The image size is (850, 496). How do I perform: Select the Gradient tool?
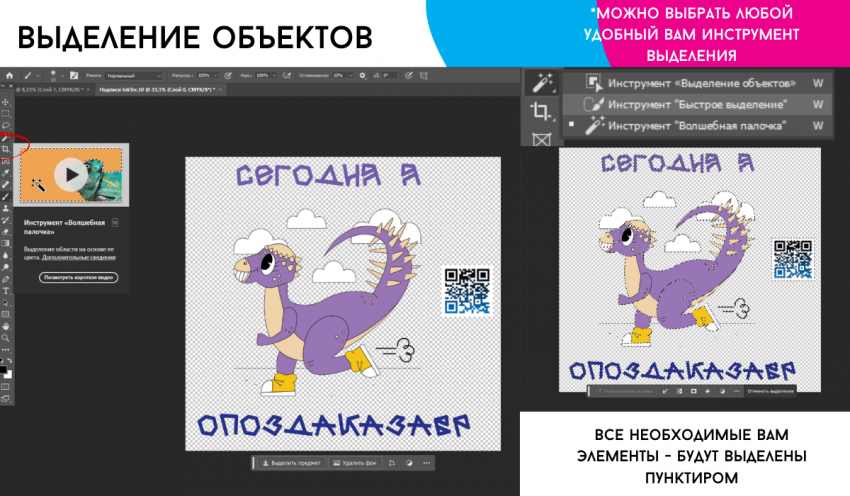tap(5, 243)
